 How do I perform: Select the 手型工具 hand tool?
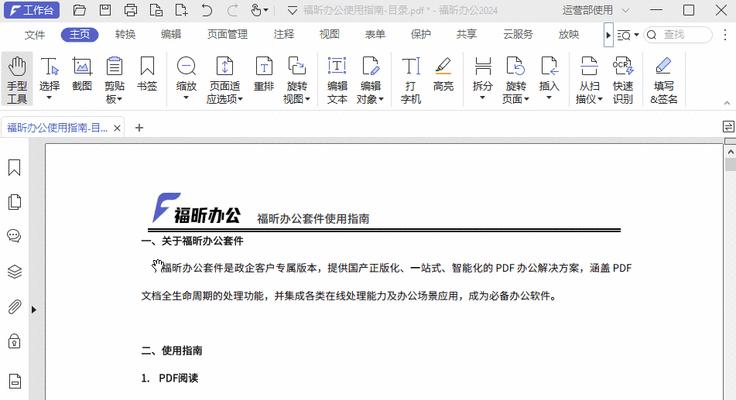pyautogui.click(x=17, y=79)
